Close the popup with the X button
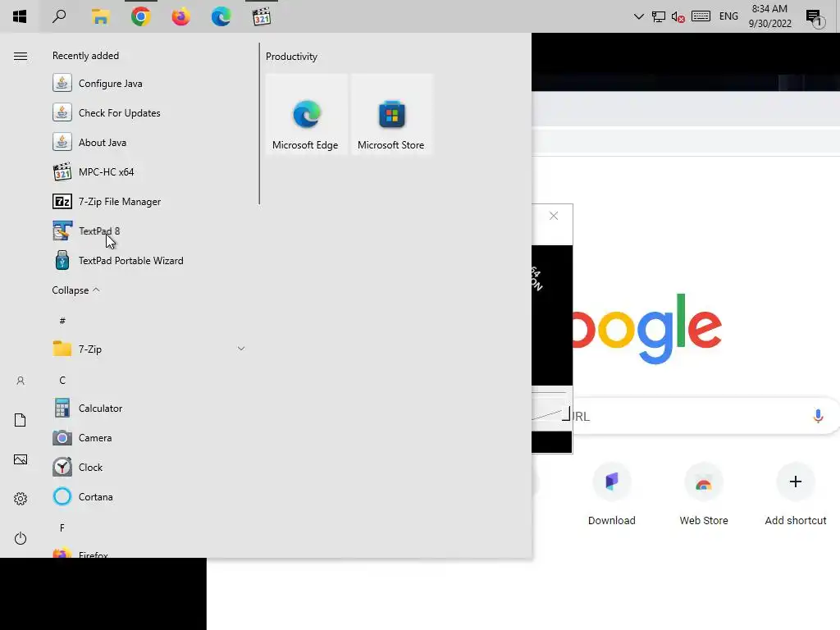The height and width of the screenshot is (630, 840). [x=554, y=216]
